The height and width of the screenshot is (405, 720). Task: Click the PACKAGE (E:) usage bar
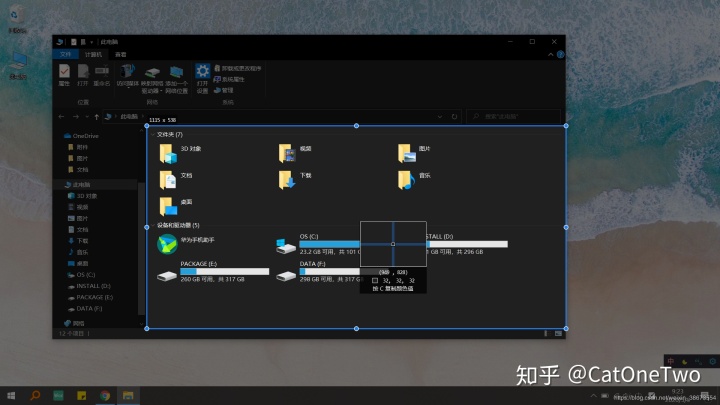pyautogui.click(x=225, y=271)
